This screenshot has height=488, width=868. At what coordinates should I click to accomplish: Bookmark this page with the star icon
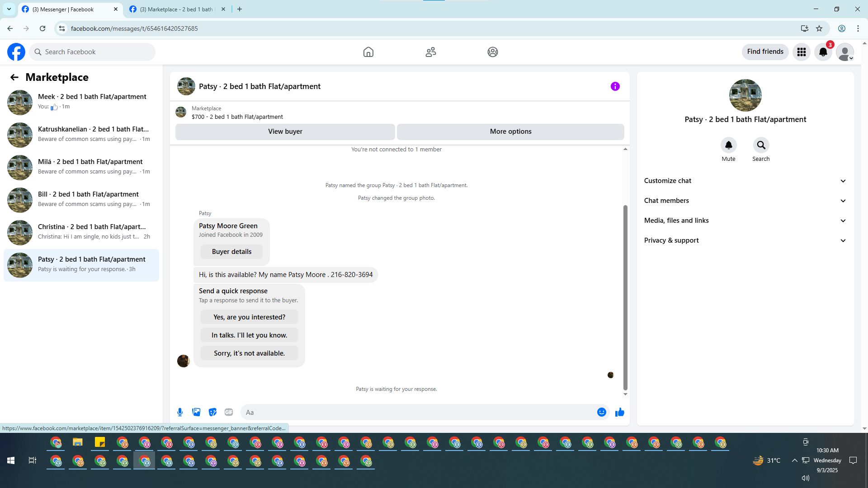coord(819,28)
